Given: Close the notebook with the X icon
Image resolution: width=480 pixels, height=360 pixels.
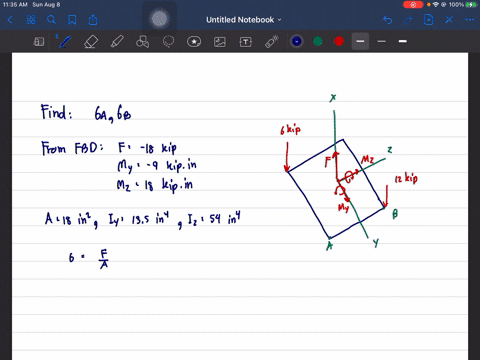Looking at the screenshot, I should point(449,20).
